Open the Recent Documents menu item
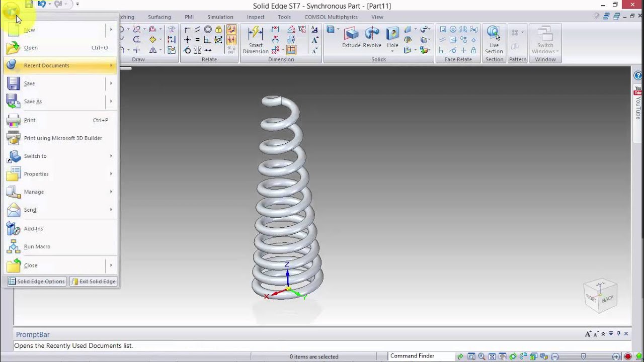Viewport: 644px width, 362px height. coord(60,65)
